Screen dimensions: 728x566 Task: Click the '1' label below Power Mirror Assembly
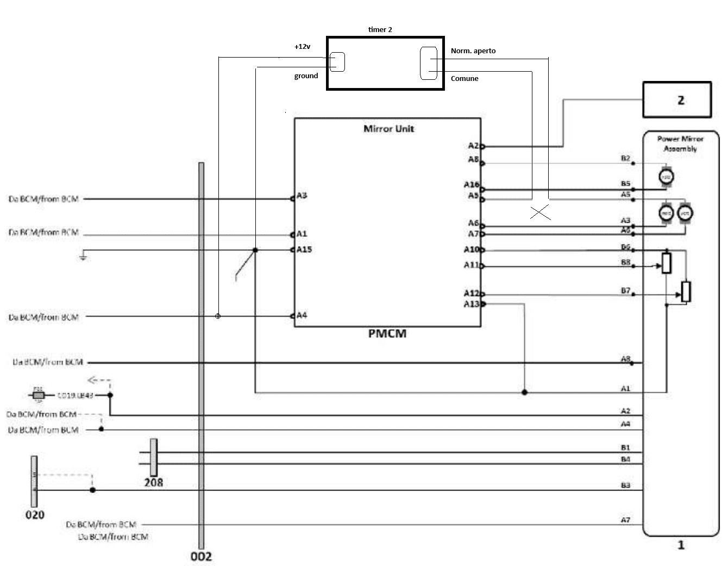coord(681,545)
